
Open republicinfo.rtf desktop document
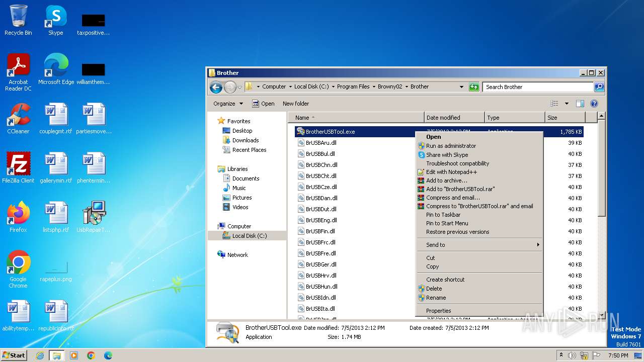pyautogui.click(x=56, y=316)
